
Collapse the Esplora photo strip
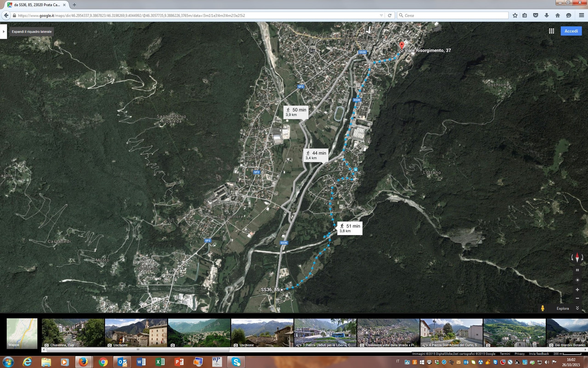click(x=577, y=308)
